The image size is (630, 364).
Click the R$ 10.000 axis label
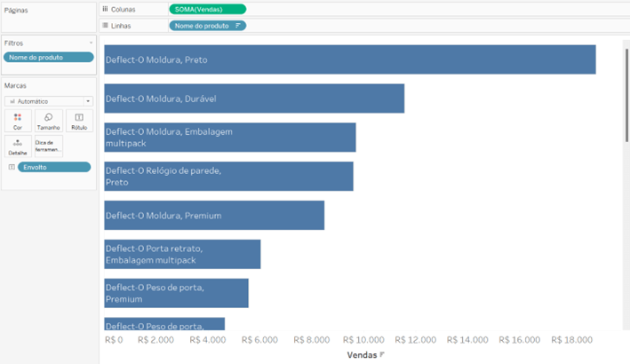click(363, 340)
